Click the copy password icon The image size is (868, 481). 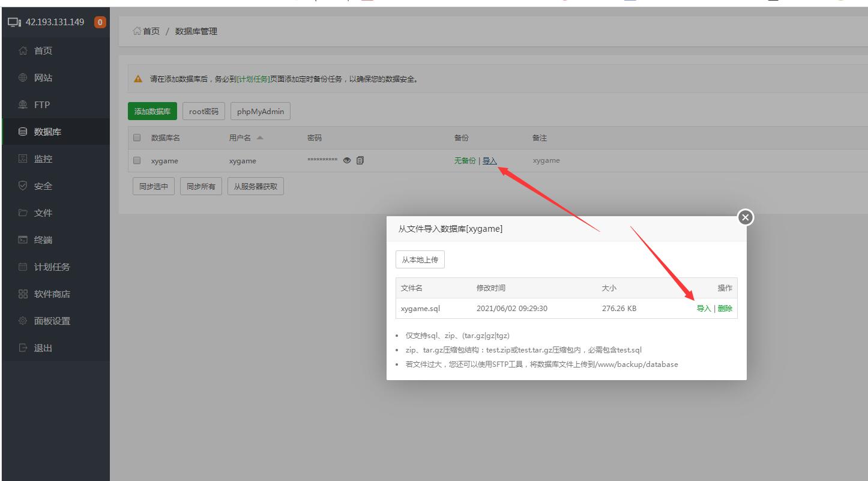click(x=360, y=160)
